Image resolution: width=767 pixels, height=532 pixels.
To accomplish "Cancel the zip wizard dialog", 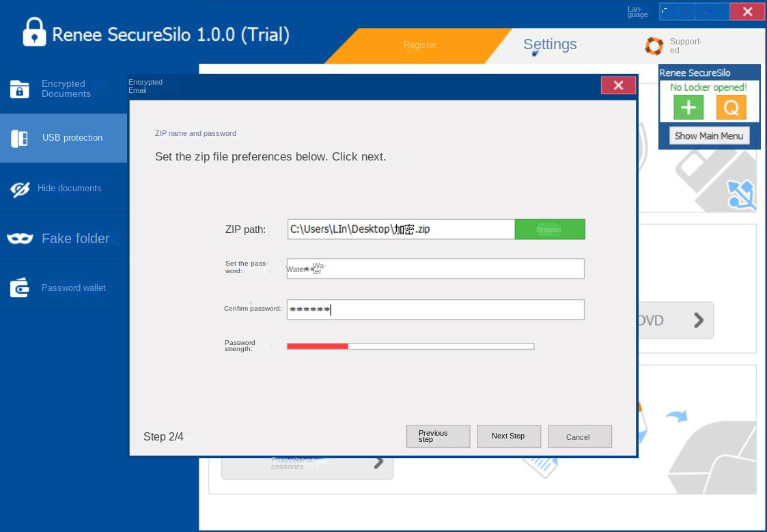I will click(x=578, y=437).
